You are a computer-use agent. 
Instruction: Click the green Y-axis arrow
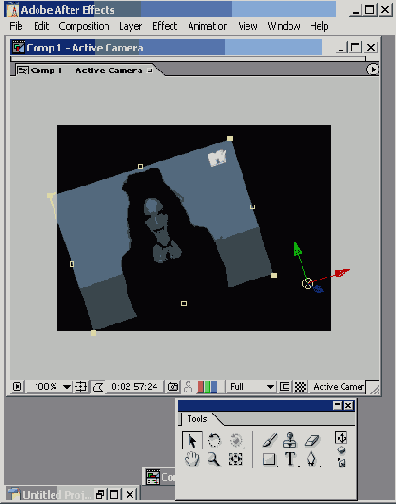(x=297, y=249)
